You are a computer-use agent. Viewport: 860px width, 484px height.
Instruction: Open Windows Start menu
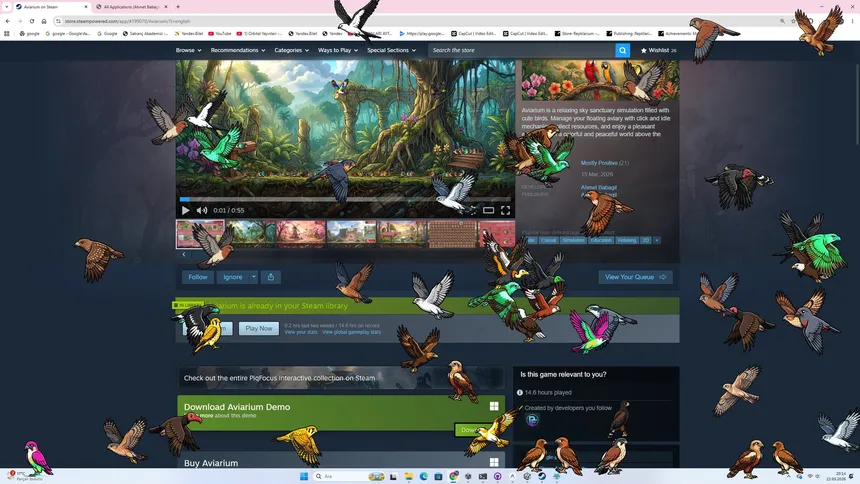click(303, 476)
